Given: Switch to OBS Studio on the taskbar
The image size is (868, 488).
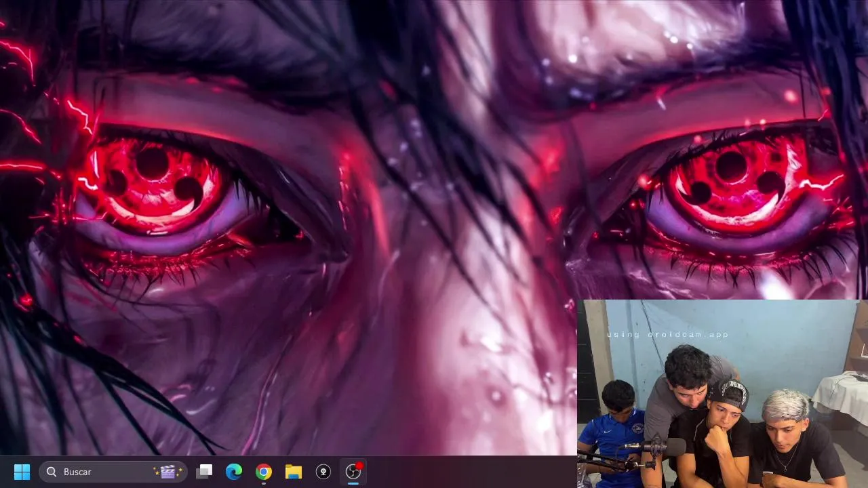Looking at the screenshot, I should 353,472.
